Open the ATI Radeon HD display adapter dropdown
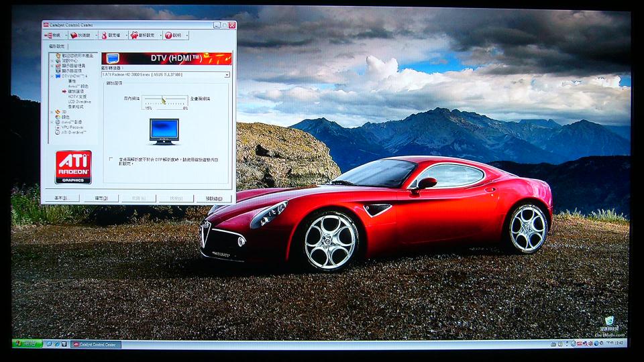Viewport: 644px width, 362px height. pos(227,75)
